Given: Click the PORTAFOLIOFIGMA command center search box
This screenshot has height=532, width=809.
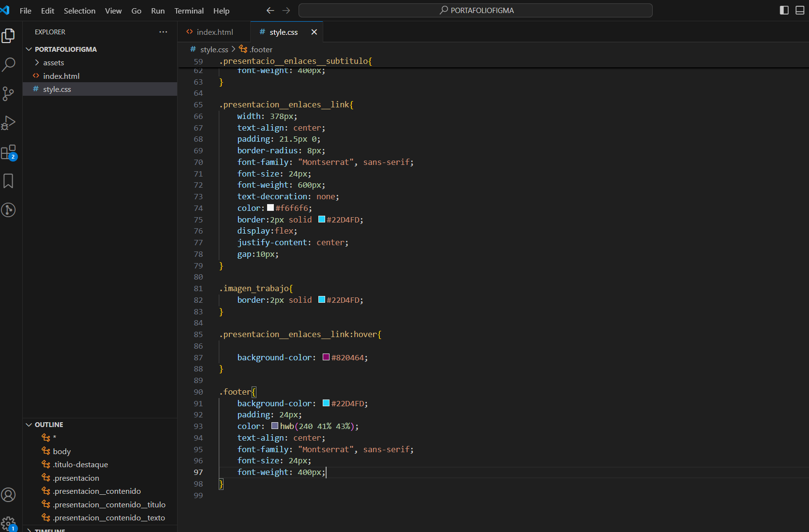Looking at the screenshot, I should pos(476,10).
